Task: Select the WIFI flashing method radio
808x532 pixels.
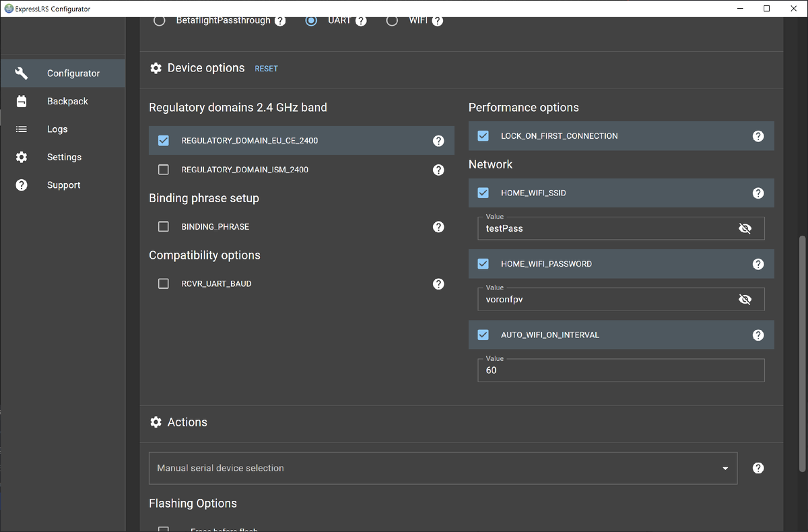Action: (392, 20)
